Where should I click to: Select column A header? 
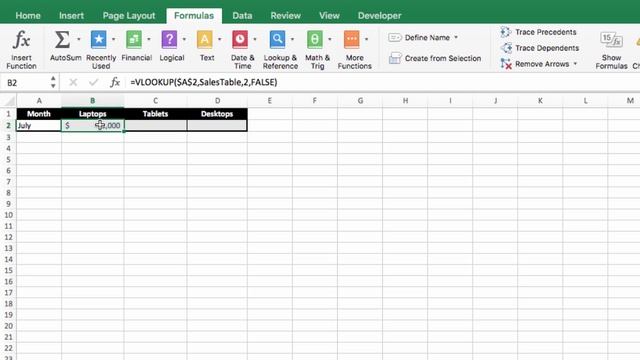[x=39, y=100]
